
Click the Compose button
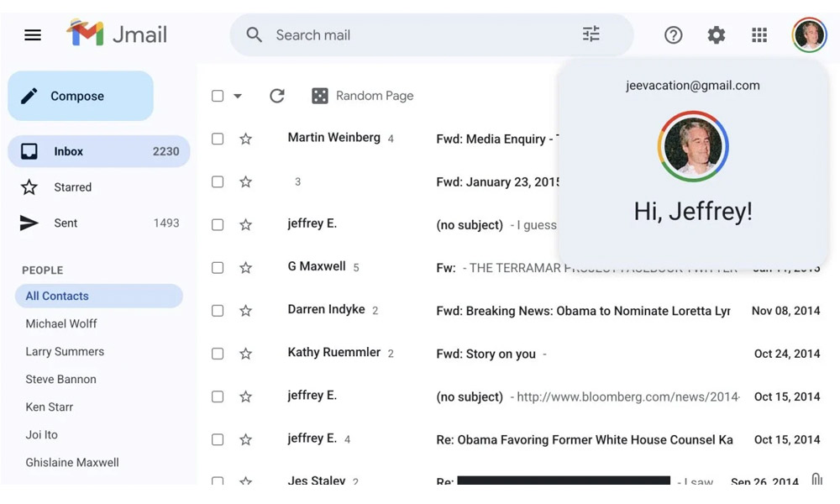click(81, 96)
